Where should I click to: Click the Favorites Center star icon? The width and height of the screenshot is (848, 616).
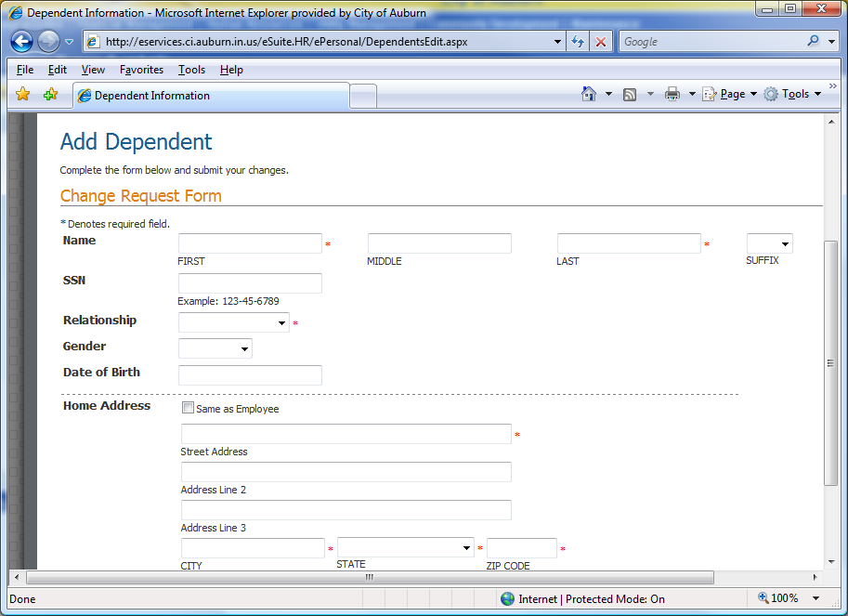[x=22, y=94]
